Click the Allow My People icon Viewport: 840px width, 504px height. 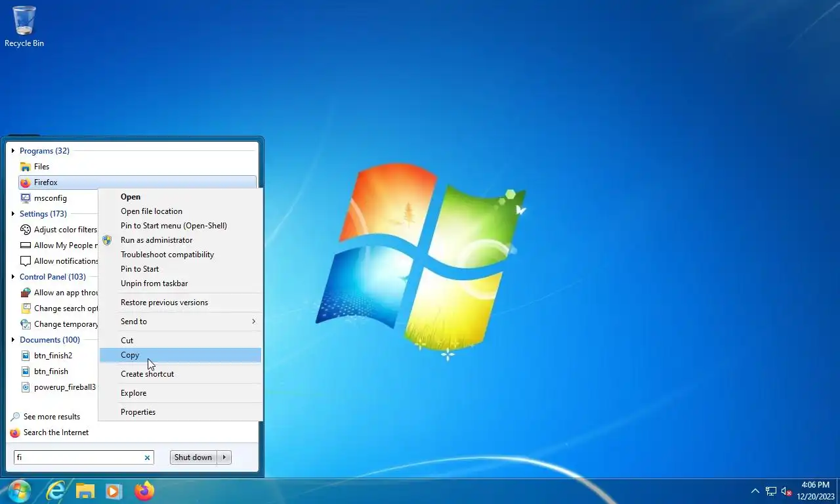point(26,245)
